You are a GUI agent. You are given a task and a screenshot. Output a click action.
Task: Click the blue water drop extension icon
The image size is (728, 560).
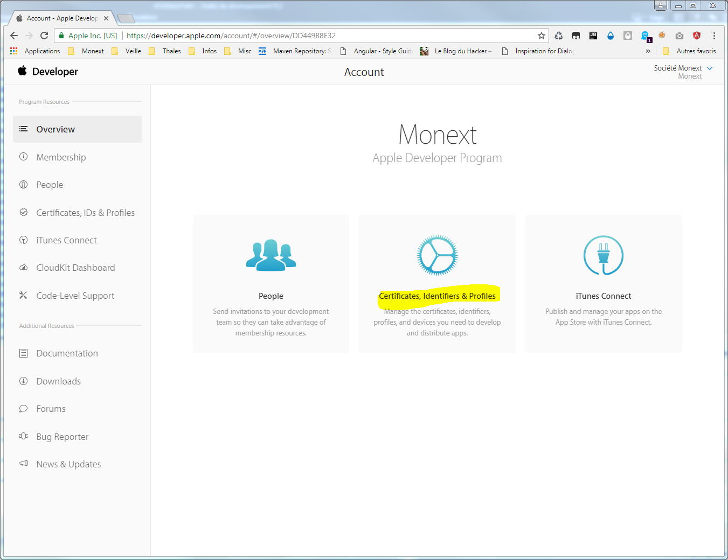coord(611,36)
